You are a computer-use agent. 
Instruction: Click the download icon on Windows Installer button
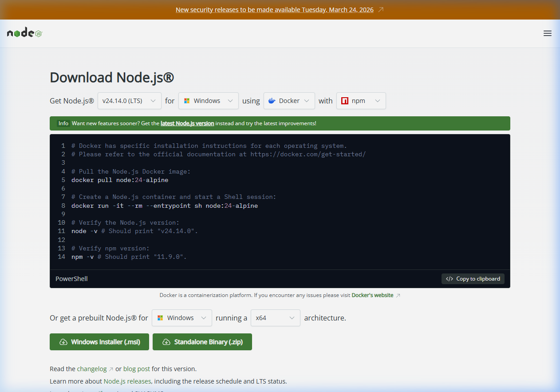point(64,342)
